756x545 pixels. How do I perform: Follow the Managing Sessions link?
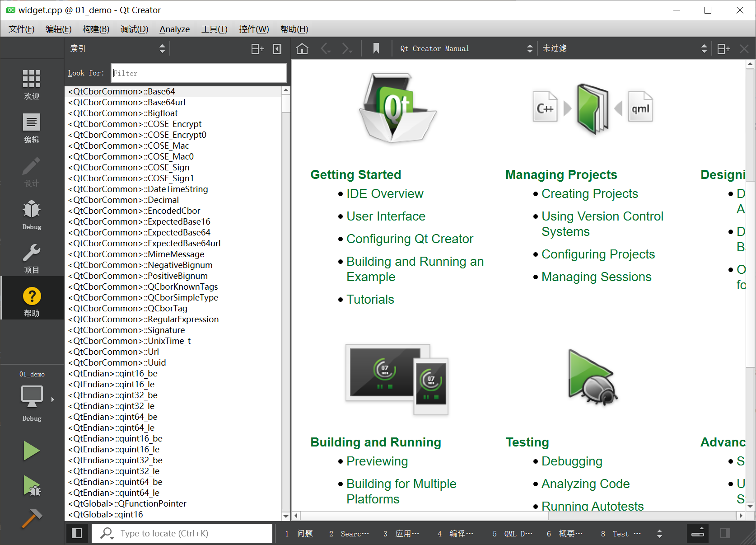(x=596, y=277)
